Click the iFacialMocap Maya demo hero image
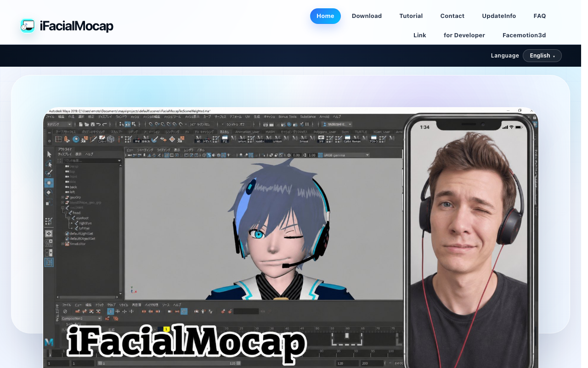588x368 pixels. pos(291,238)
